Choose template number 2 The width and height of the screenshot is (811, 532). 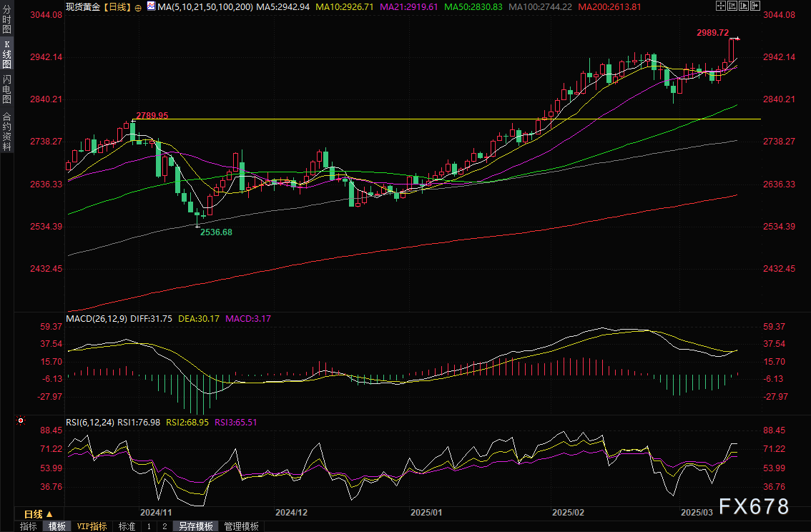coord(164,526)
